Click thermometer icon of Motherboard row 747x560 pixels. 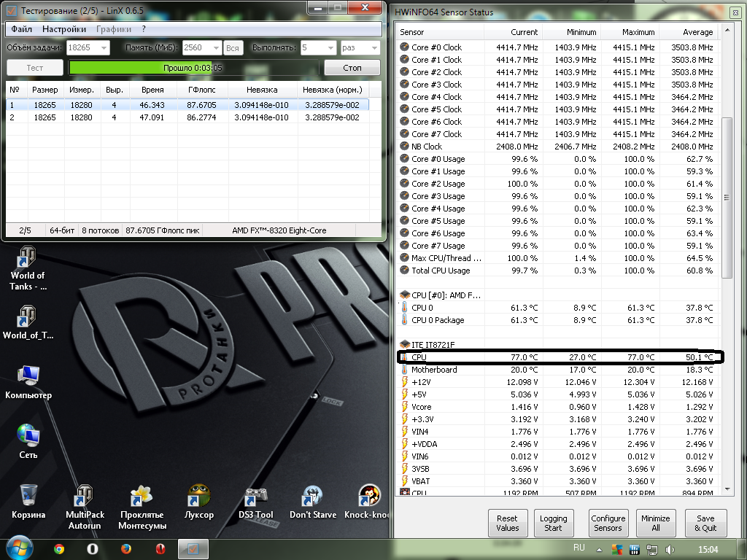(404, 369)
